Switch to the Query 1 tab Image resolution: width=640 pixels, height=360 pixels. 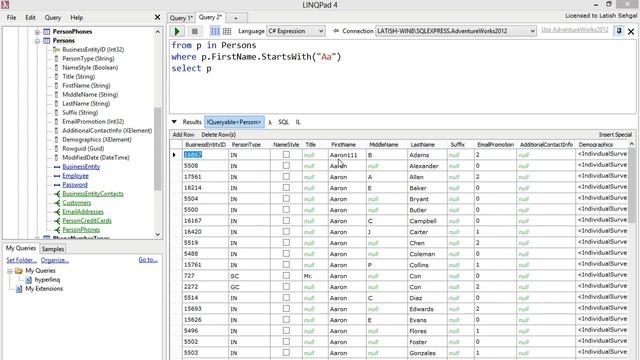(181, 18)
